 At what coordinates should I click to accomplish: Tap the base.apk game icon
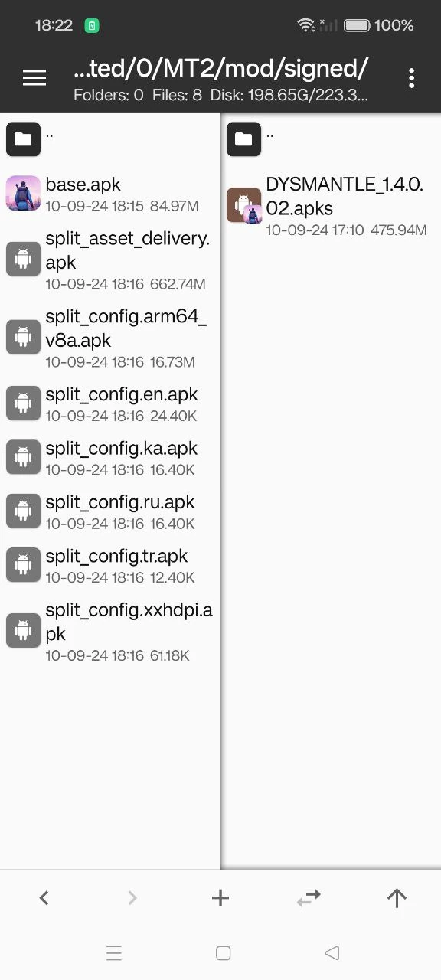[x=23, y=193]
